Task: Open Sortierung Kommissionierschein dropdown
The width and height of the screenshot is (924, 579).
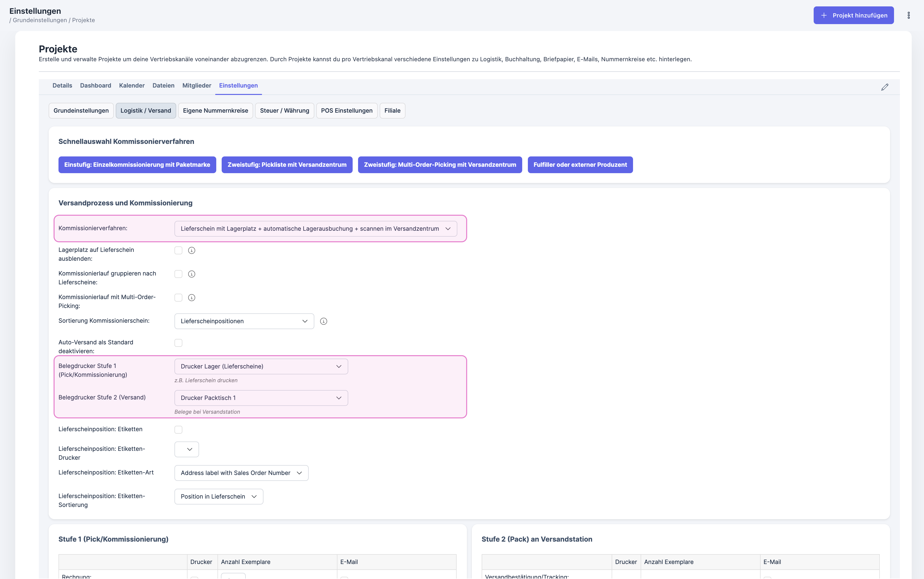Action: tap(244, 321)
